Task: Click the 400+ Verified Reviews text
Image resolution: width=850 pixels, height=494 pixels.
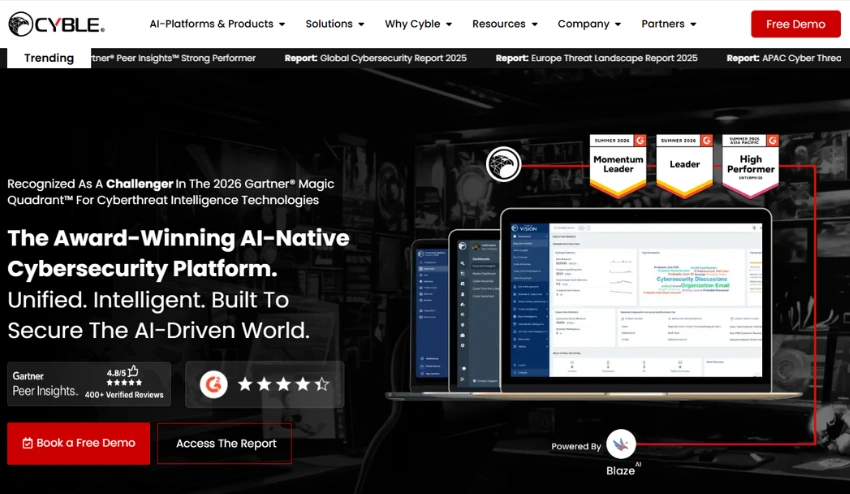Action: pos(124,395)
